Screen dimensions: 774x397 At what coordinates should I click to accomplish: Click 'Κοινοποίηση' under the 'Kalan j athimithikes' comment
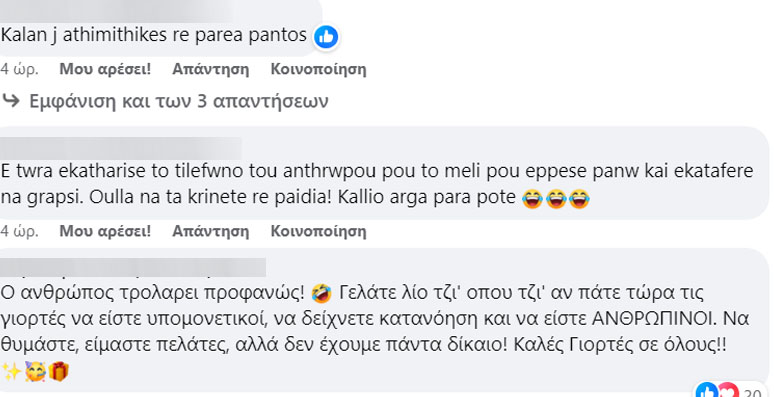318,69
